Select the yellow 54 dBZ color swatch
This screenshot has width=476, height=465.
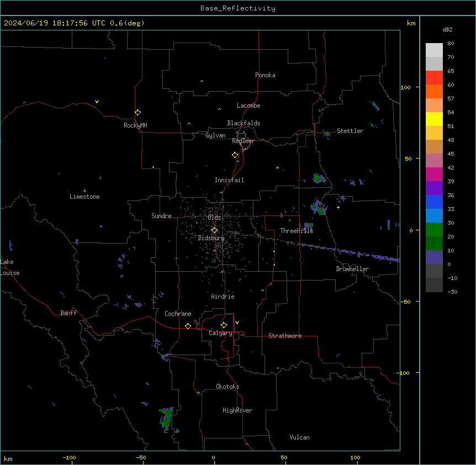pyautogui.click(x=434, y=119)
